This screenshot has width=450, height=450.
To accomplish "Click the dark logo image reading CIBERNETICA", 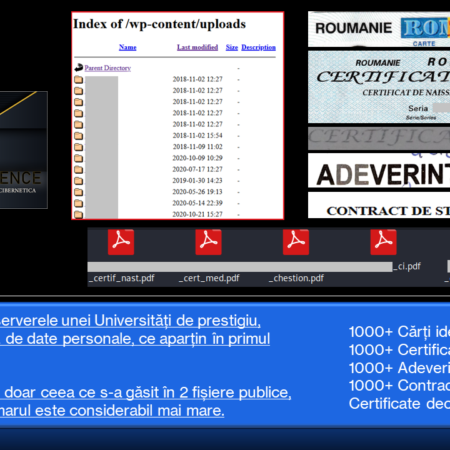I will 24,150.
